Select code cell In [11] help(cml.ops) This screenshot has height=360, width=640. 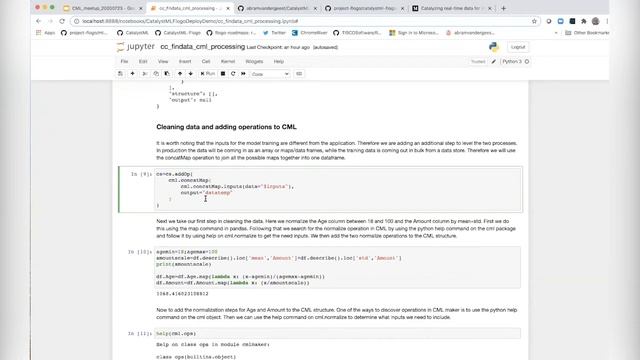(338, 333)
